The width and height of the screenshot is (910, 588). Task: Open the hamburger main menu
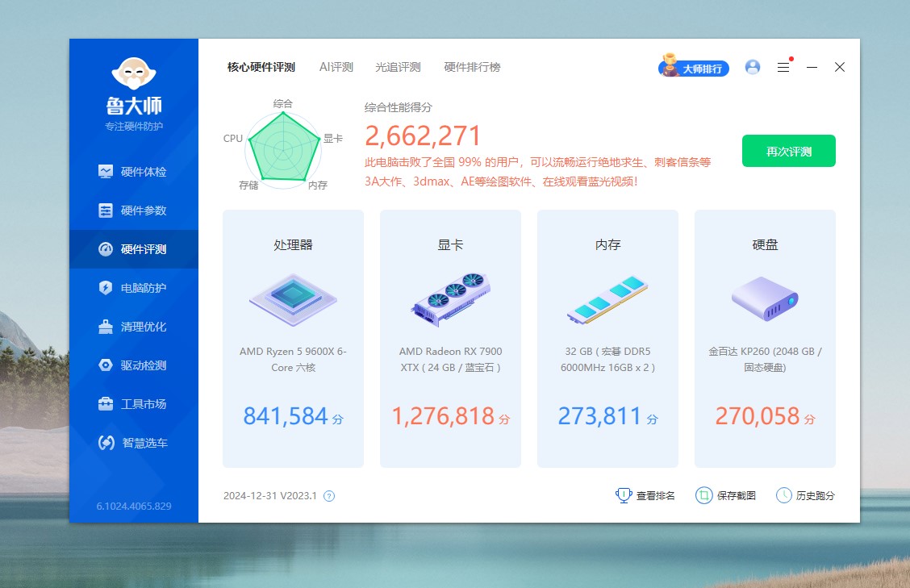(x=783, y=67)
